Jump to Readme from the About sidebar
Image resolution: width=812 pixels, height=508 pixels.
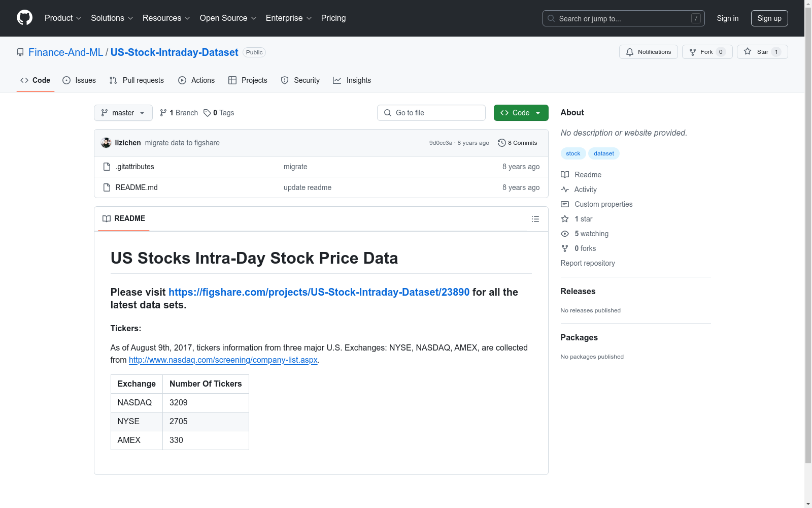[581, 175]
